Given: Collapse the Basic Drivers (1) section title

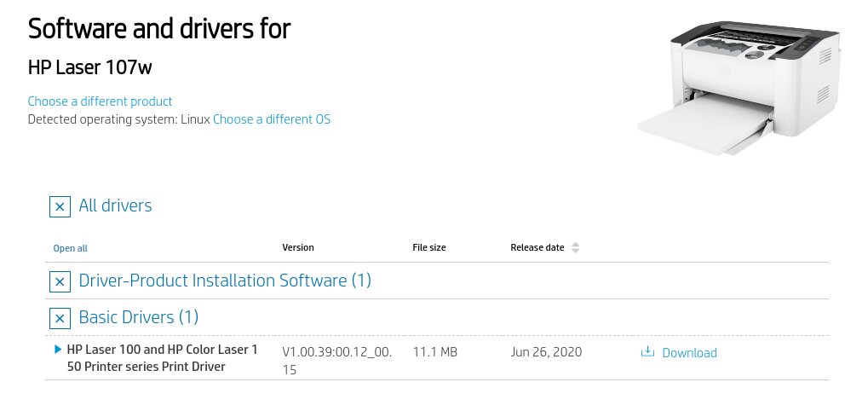Looking at the screenshot, I should [138, 317].
